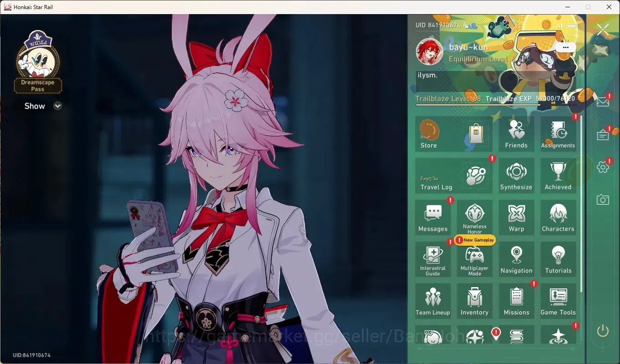Image resolution: width=620 pixels, height=364 pixels.
Task: Open the Travel Log
Action: pyautogui.click(x=454, y=176)
